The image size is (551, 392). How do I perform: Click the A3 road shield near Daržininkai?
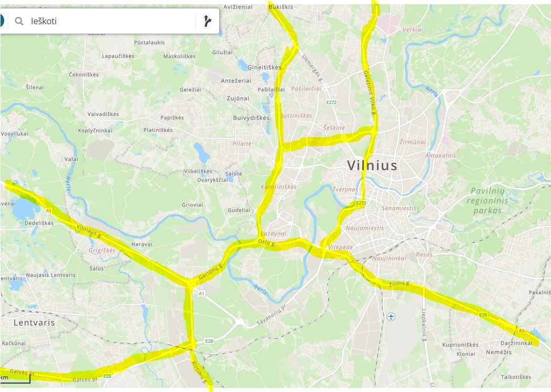[522, 331]
